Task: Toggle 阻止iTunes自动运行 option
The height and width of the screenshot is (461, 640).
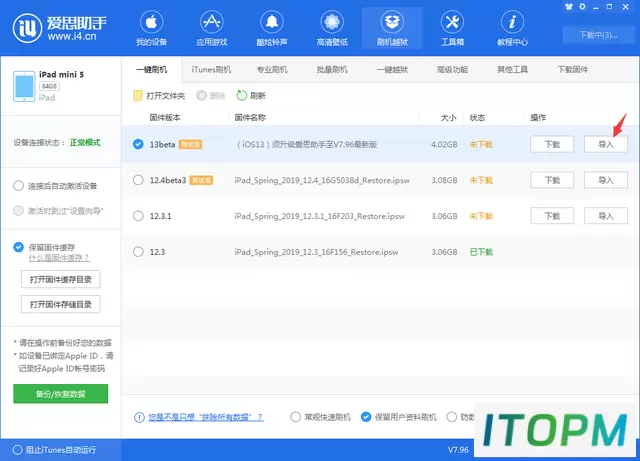Action: click(18, 450)
